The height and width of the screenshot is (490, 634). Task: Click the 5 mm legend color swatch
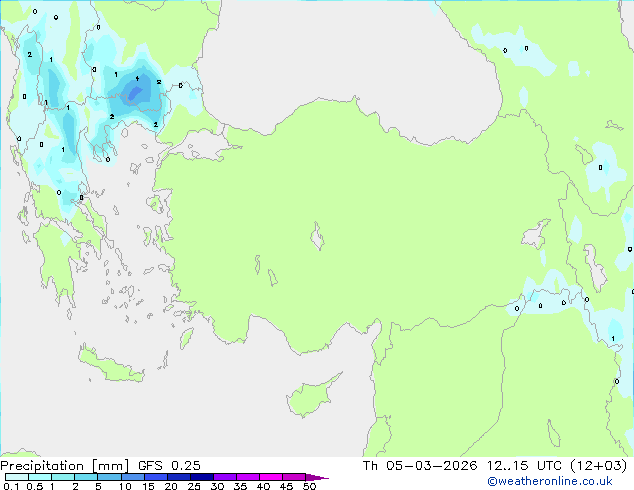point(109,477)
